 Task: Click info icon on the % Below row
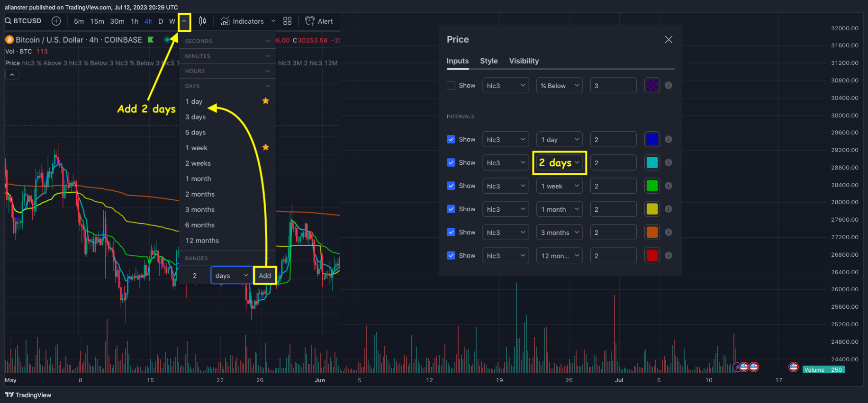pos(668,85)
